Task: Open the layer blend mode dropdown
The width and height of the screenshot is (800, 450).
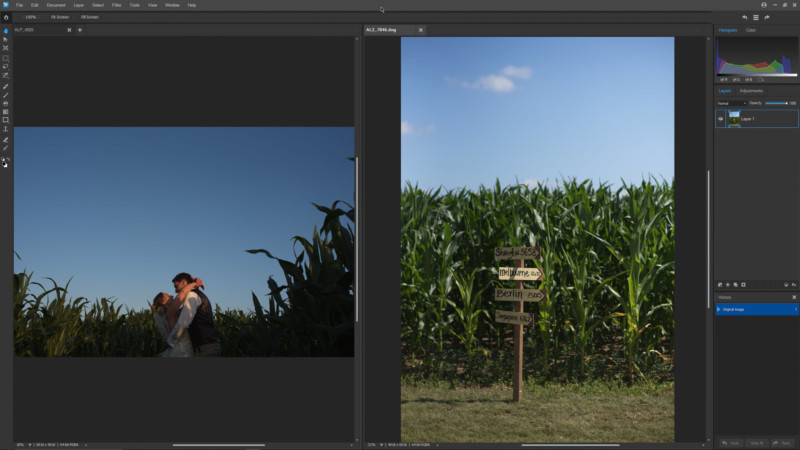Action: tap(731, 103)
